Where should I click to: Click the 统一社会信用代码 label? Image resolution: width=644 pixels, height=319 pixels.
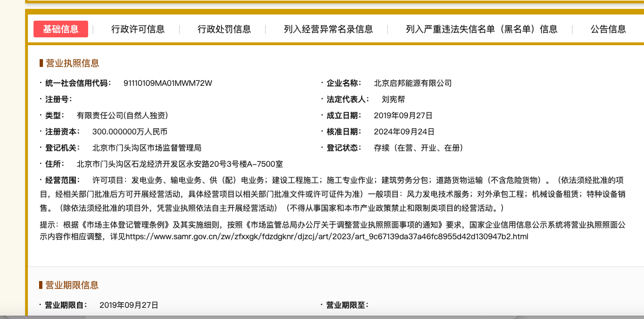tap(78, 83)
